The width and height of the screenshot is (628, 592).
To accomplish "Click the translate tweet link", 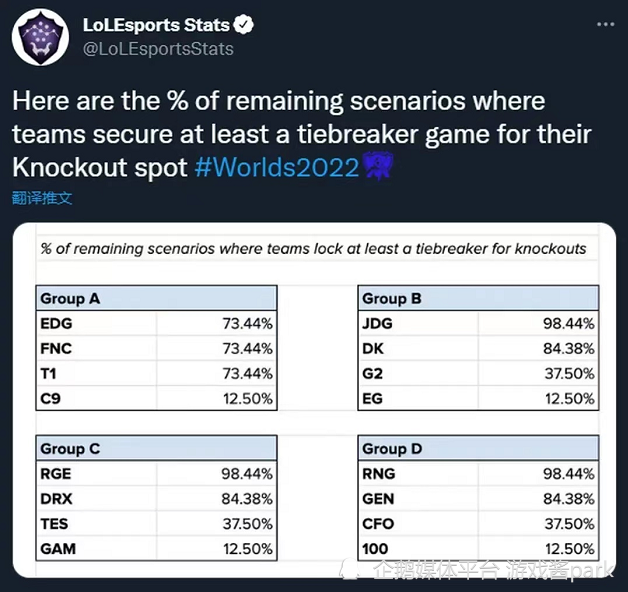I will (42, 198).
